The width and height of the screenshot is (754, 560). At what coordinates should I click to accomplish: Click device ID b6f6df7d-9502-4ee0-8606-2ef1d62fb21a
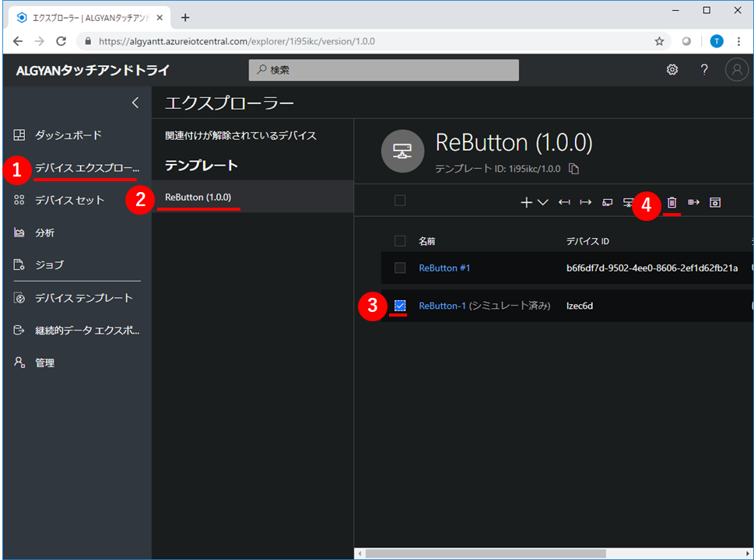652,268
